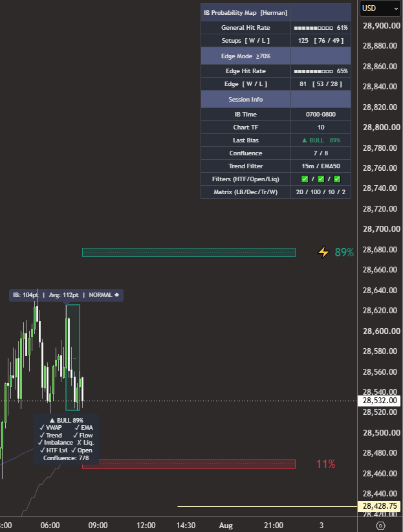
Task: Click the value 81 [ 53 / 28 ]
Action: point(321,83)
